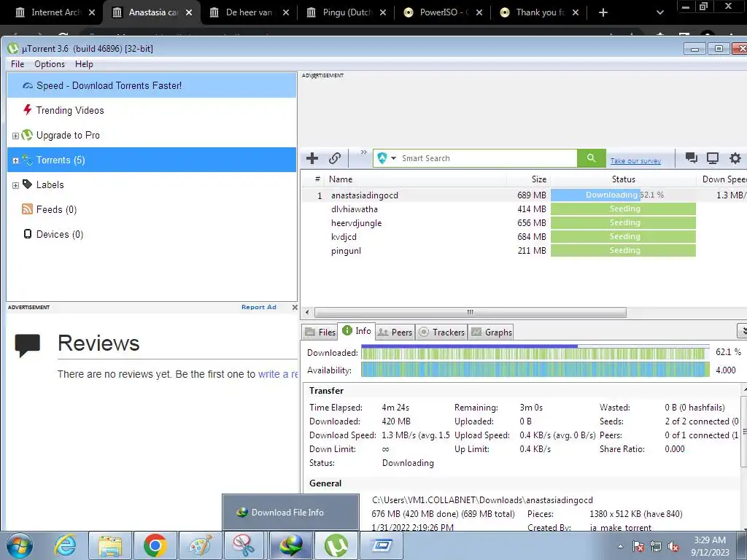Sort torrents by the Status column header

click(623, 179)
